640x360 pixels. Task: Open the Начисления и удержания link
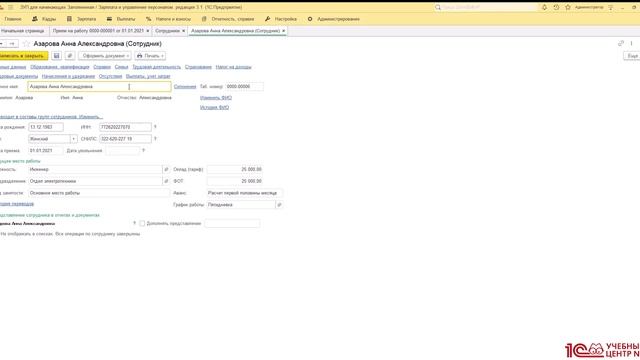tap(68, 76)
